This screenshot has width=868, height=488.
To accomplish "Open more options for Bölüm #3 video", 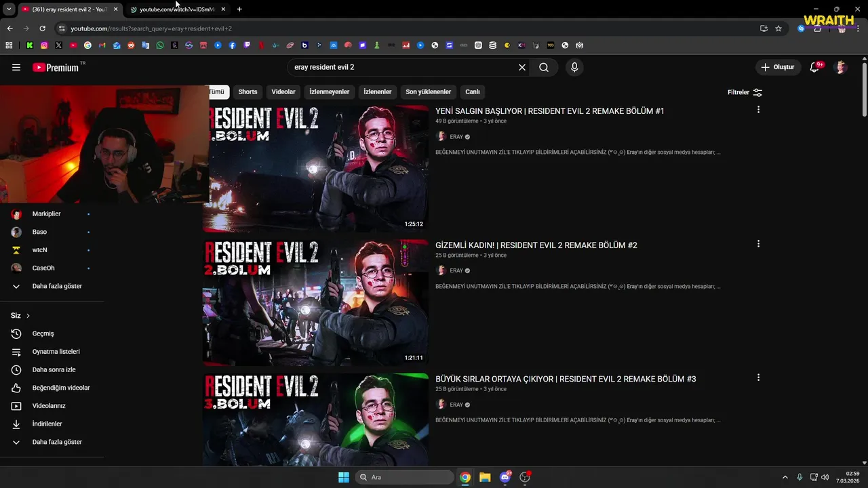I will click(758, 378).
